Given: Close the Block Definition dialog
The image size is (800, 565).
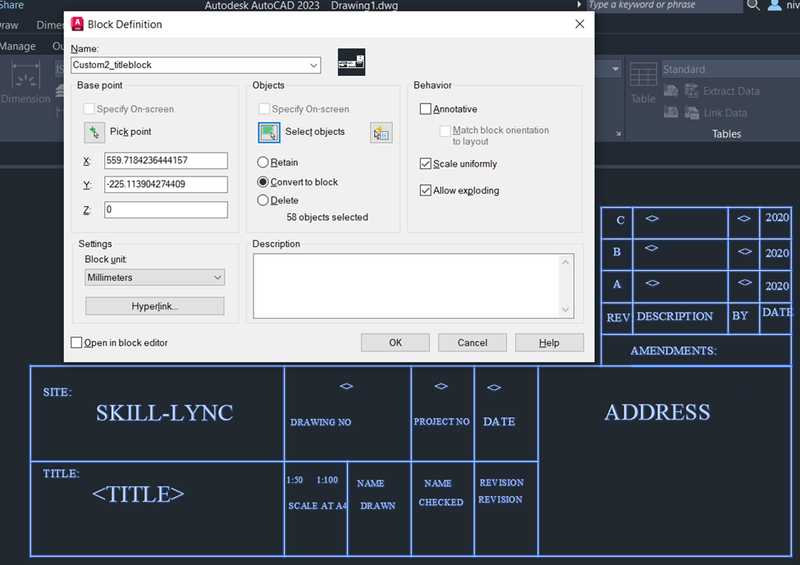Looking at the screenshot, I should click(580, 24).
